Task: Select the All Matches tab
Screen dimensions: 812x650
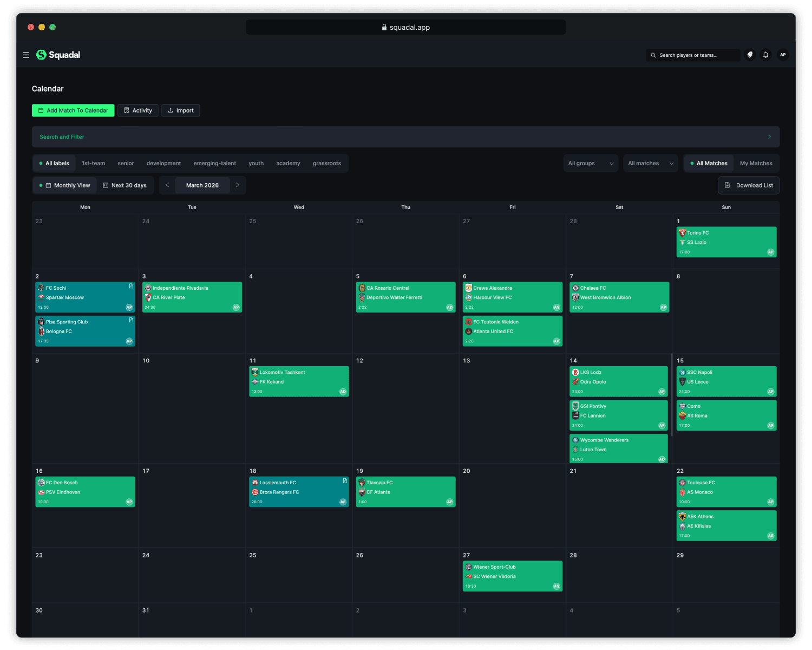Action: tap(709, 163)
